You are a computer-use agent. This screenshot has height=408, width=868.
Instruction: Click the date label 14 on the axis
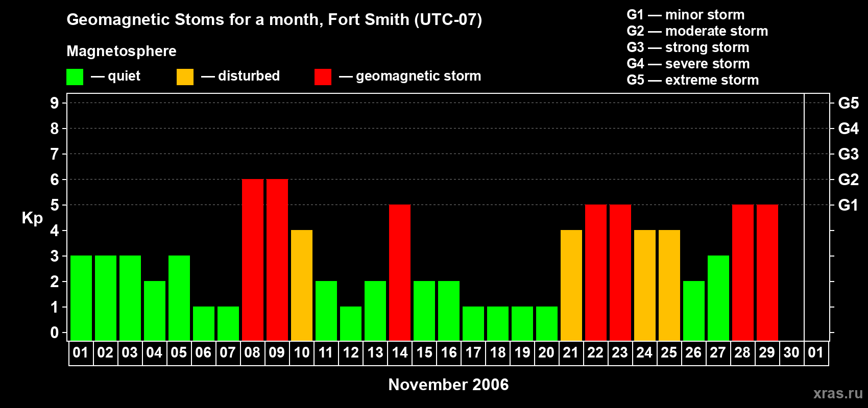400,352
